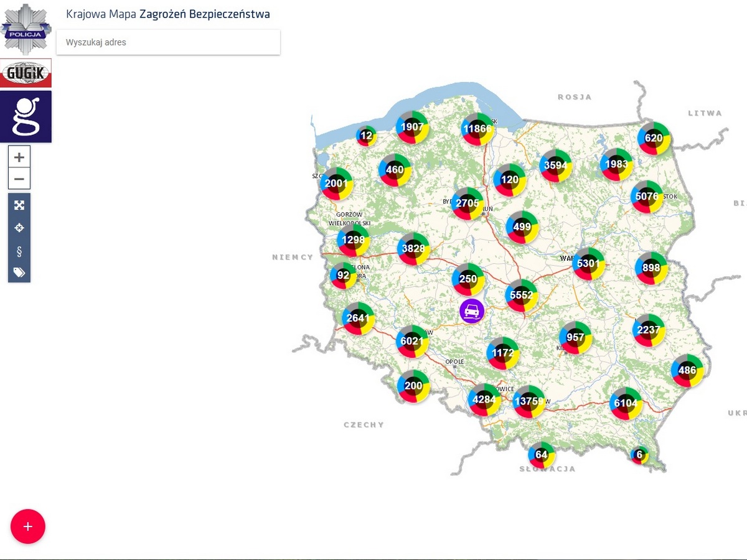The height and width of the screenshot is (560, 747).
Task: Open cluster marker 120
Action: (x=510, y=180)
